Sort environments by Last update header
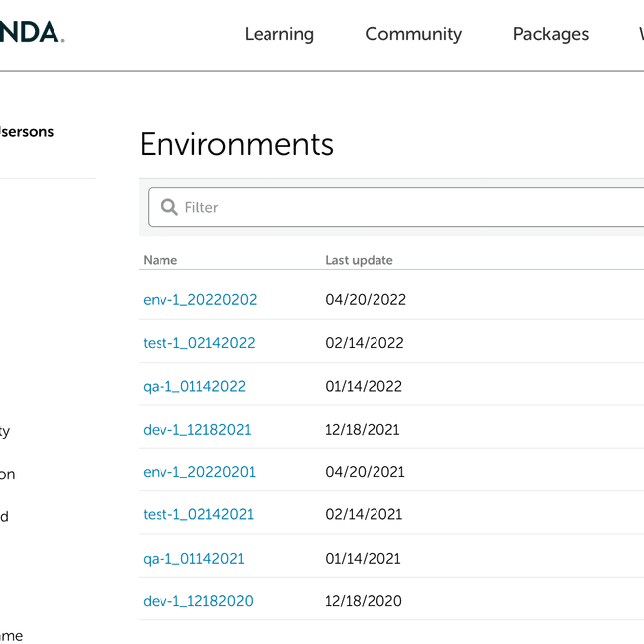The width and height of the screenshot is (644, 644). coord(359,260)
